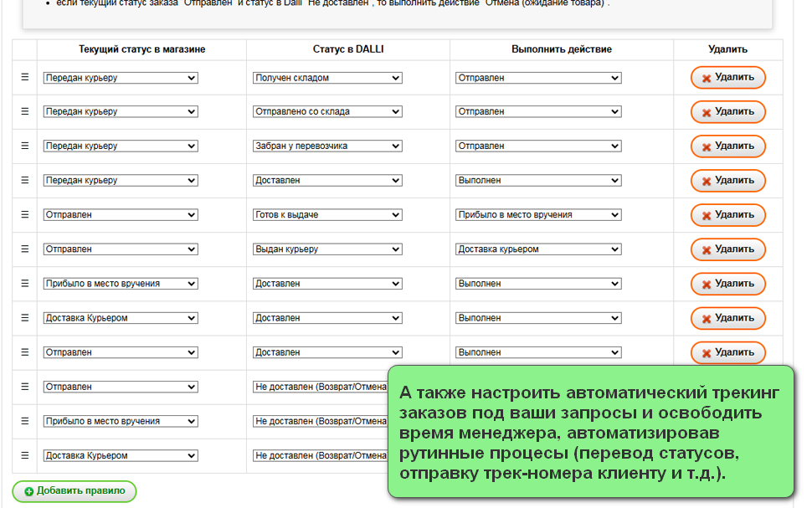
Task: Open the Не доставлен dropdown in the Отправлен row
Action: 320,387
